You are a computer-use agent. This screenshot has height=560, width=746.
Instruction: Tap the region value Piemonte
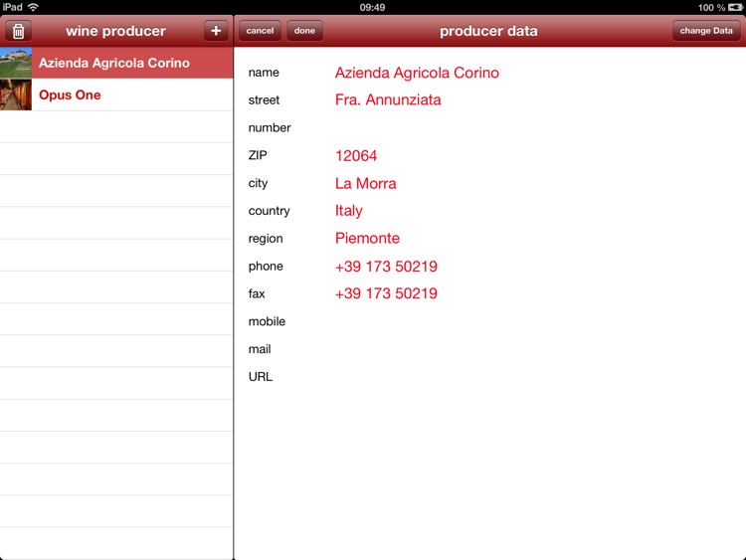(367, 239)
